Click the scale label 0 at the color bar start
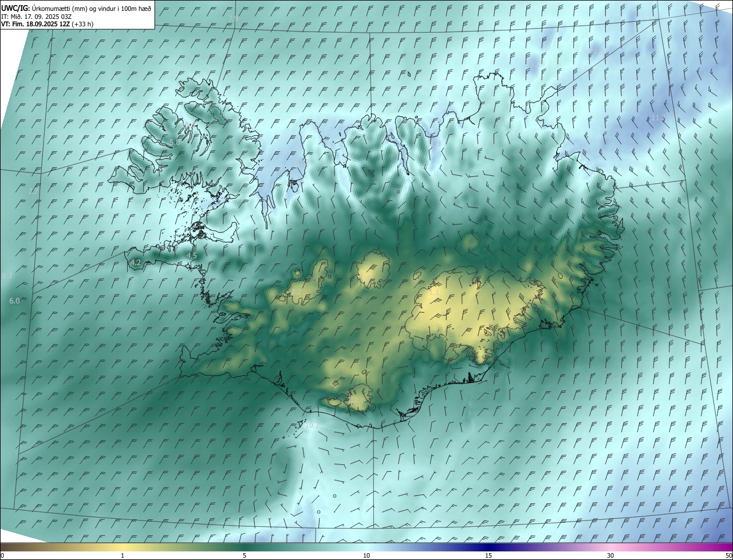Viewport: 733px width, 560px height. pyautogui.click(x=2, y=556)
